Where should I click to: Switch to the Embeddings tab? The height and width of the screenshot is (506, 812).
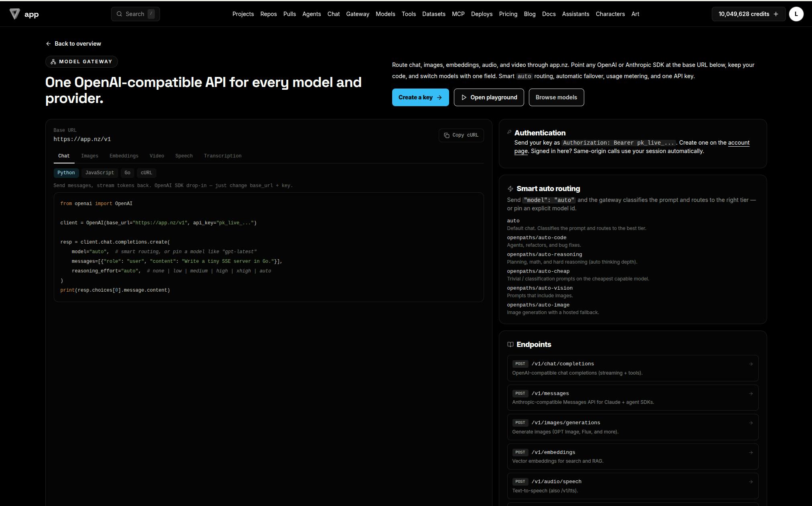point(124,156)
